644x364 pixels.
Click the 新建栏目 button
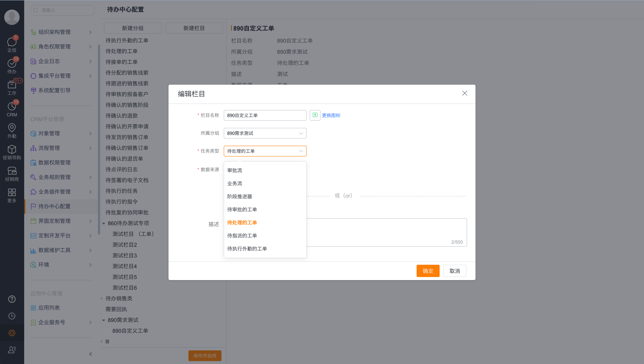(x=194, y=28)
